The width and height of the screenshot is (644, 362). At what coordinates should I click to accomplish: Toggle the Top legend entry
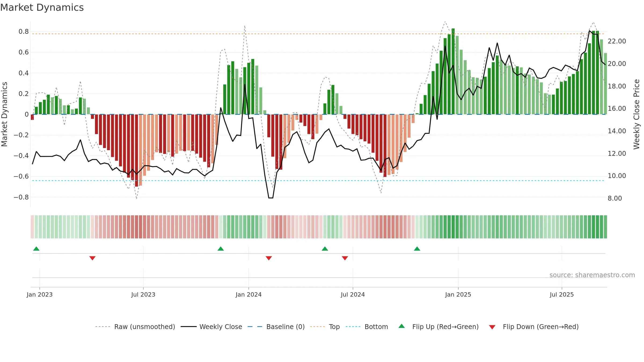325,327
